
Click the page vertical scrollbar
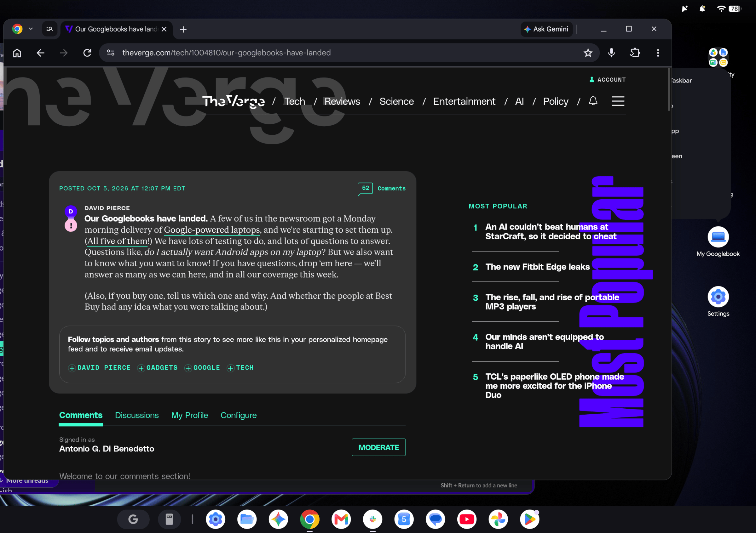pyautogui.click(x=669, y=89)
